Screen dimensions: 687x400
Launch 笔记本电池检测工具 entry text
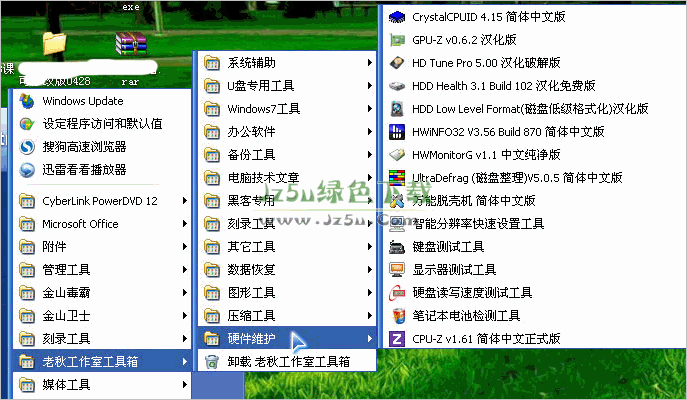[x=466, y=315]
